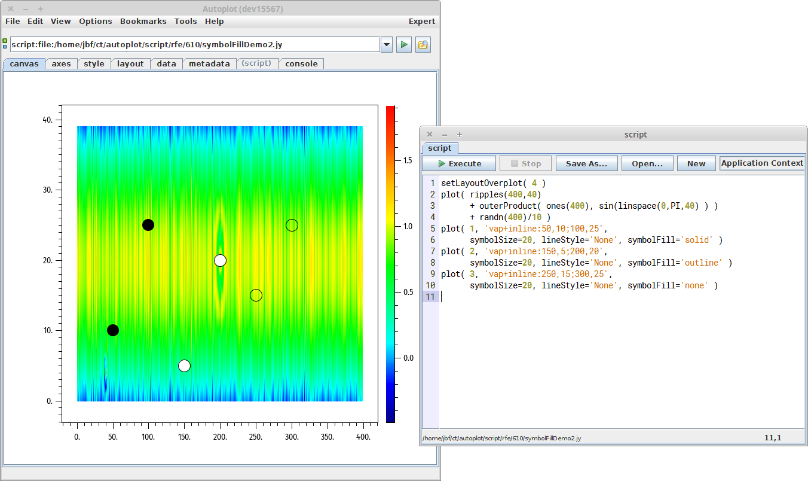Click into the script URI address field
Screen dimensions: 808x481
(x=194, y=45)
